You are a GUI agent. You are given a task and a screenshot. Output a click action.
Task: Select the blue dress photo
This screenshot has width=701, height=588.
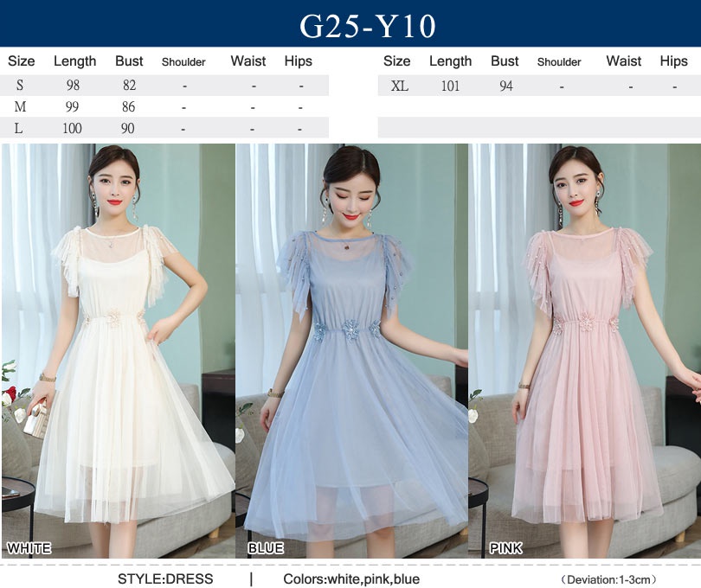pos(351,351)
